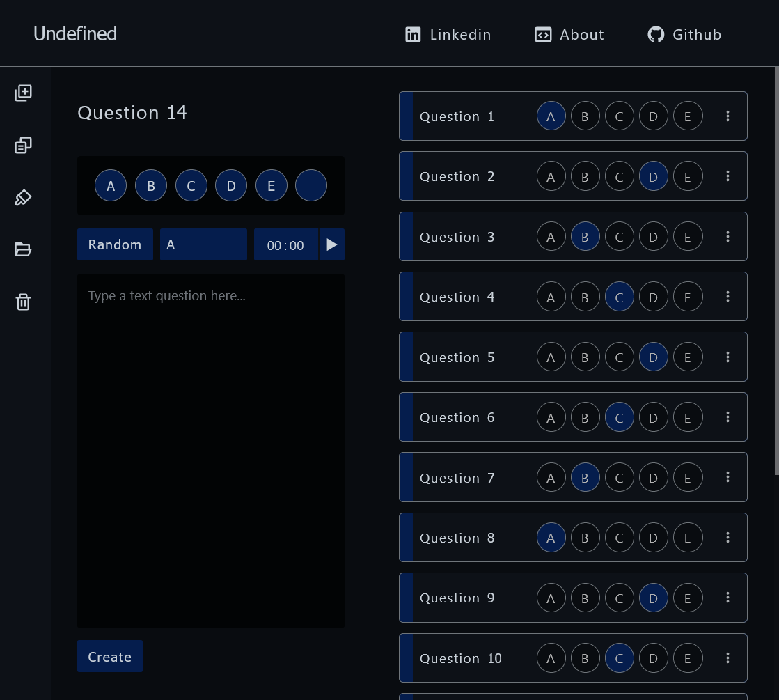Viewport: 779px width, 700px height.
Task: Open Question 9 more options menu
Action: [727, 598]
